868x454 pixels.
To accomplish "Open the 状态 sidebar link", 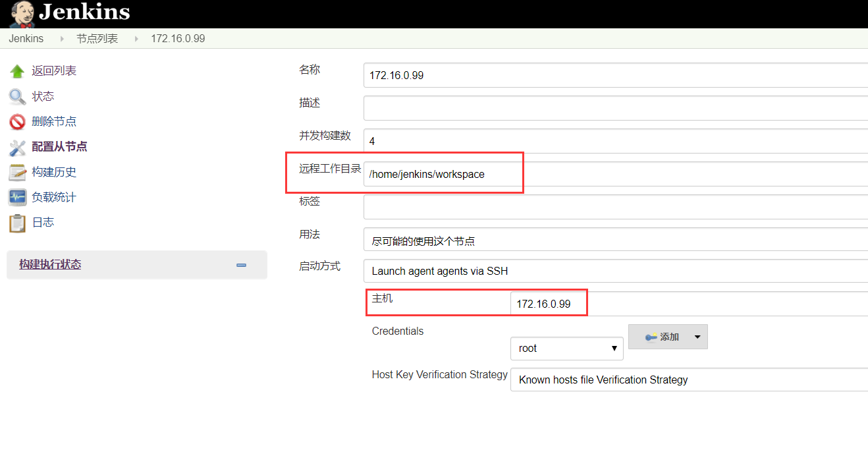I will pos(43,96).
